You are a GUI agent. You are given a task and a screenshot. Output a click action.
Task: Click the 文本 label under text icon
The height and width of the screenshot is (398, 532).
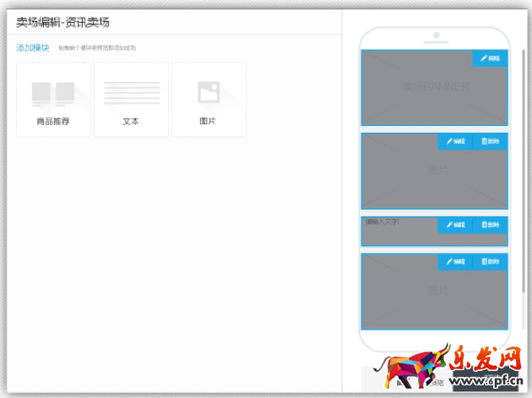point(131,122)
